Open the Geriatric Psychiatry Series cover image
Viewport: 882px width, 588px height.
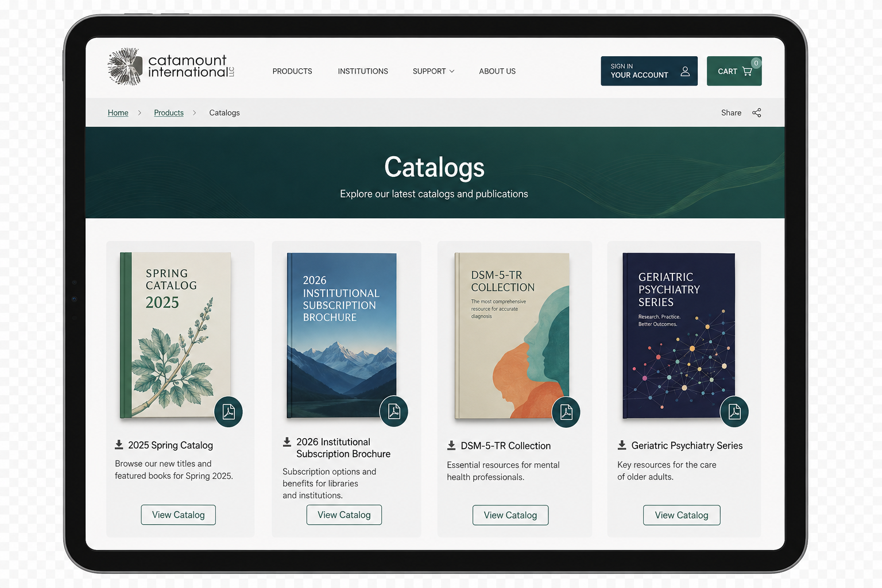(679, 335)
